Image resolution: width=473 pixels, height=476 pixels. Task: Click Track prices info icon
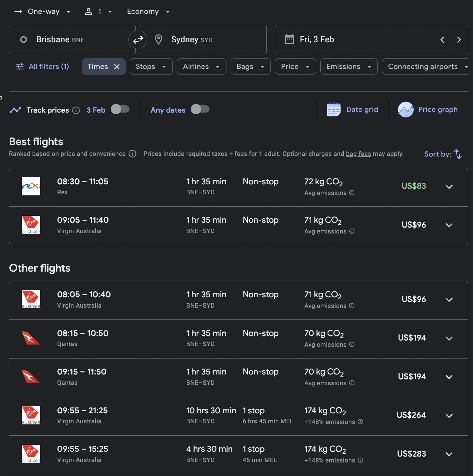pos(76,110)
